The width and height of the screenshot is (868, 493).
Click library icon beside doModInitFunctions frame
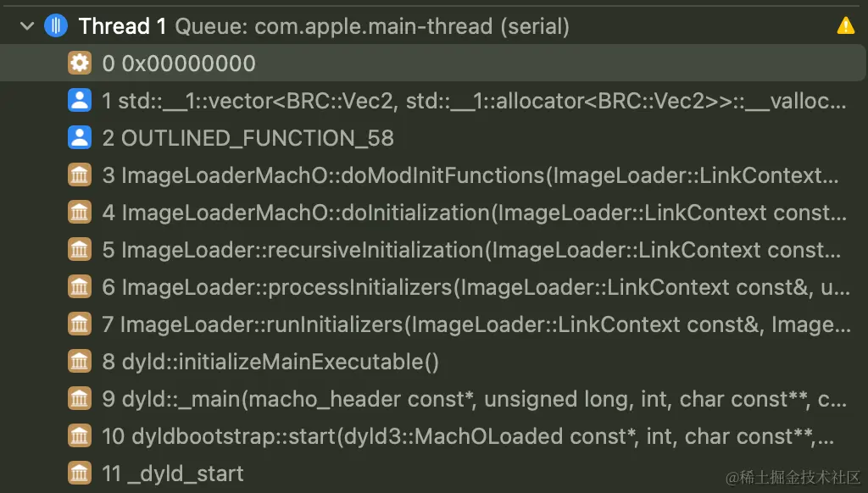(80, 174)
